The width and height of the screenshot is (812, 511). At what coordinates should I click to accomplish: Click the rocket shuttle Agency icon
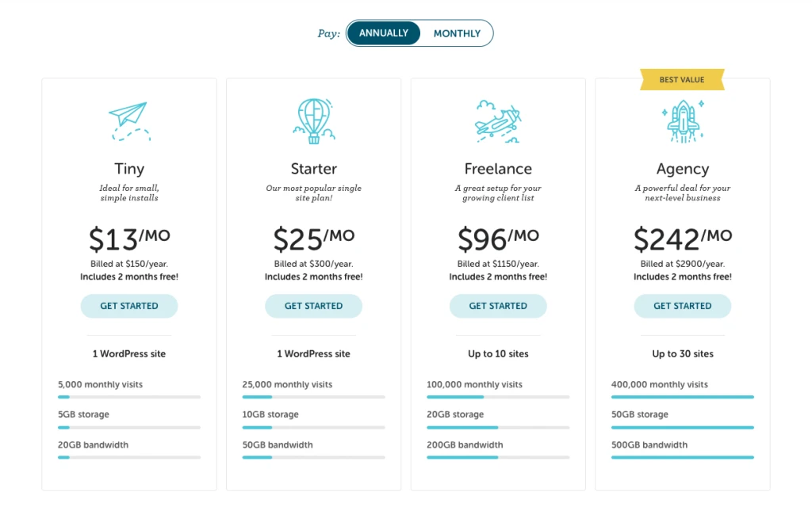tap(682, 121)
